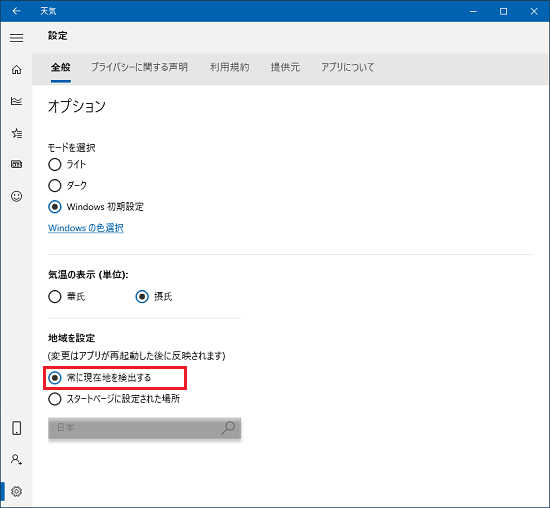
Task: Click the smiley feedback icon
Action: click(16, 196)
